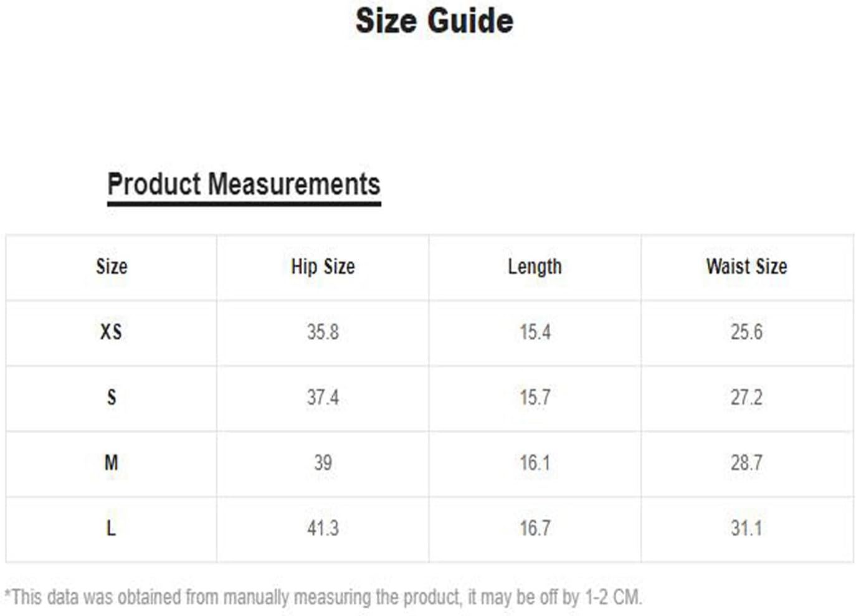Viewport: 856px width, 616px height.
Task: Click the M hip value 39
Action: point(323,463)
